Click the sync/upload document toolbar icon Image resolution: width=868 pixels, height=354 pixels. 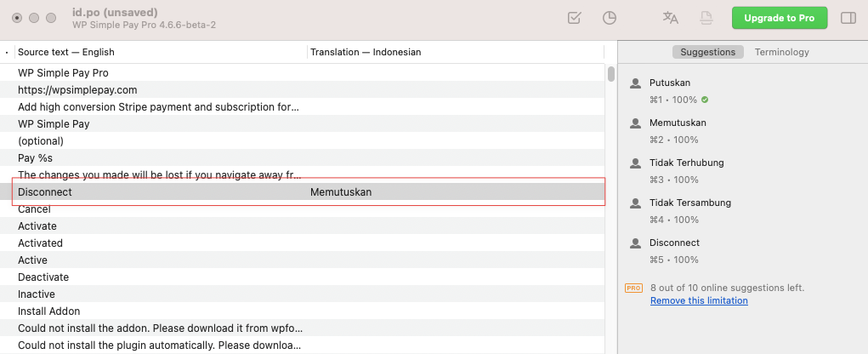pyautogui.click(x=706, y=18)
